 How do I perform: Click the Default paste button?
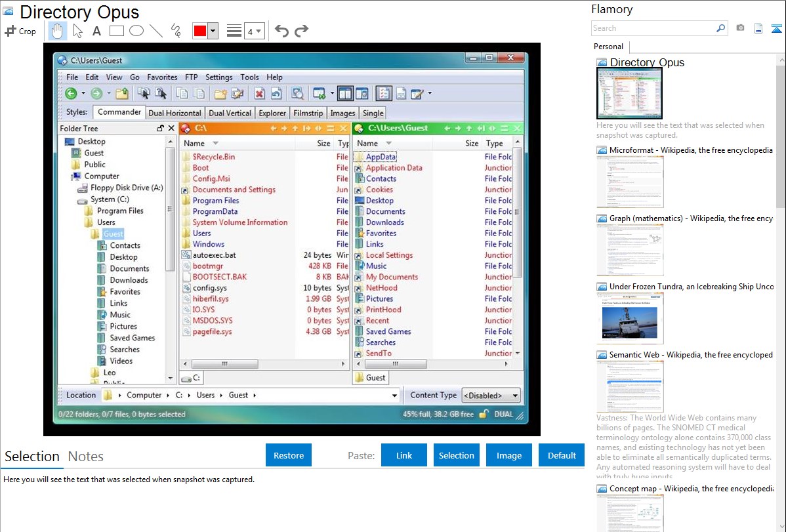coord(562,455)
